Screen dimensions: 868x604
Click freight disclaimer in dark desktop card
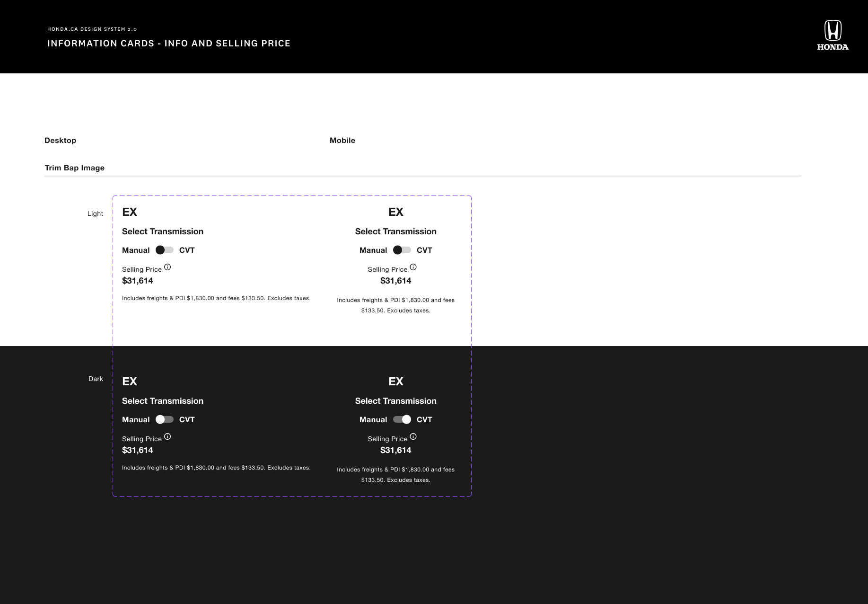pos(216,468)
